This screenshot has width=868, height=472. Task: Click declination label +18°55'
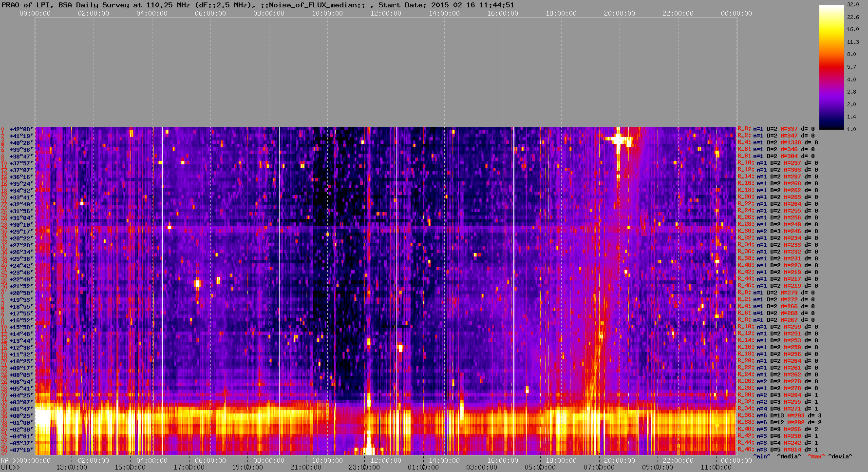coord(21,307)
